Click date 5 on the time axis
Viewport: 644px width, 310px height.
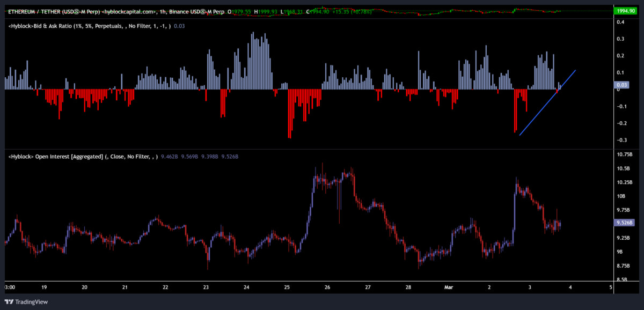click(x=611, y=287)
